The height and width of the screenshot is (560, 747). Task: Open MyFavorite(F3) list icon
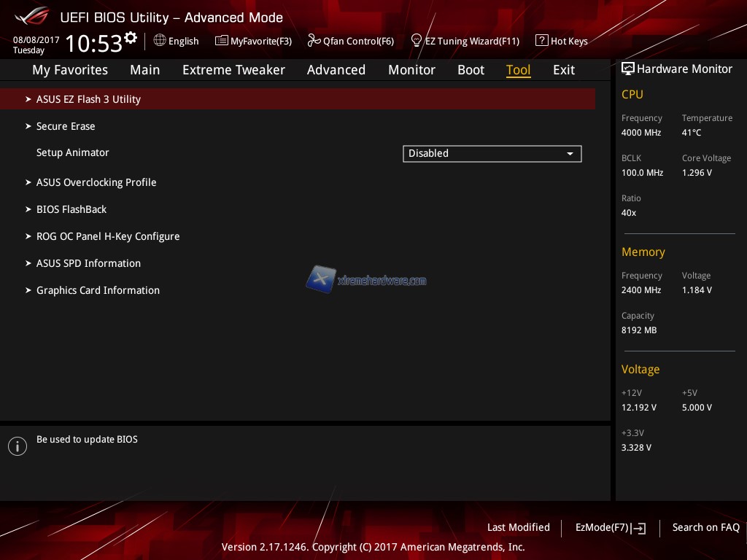click(x=221, y=41)
